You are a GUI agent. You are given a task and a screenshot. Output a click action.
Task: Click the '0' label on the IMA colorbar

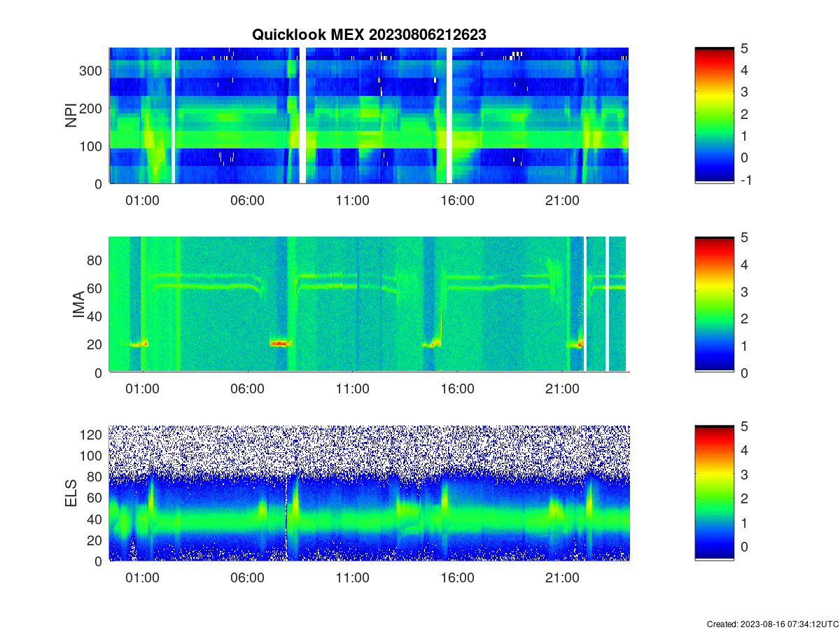tap(745, 372)
